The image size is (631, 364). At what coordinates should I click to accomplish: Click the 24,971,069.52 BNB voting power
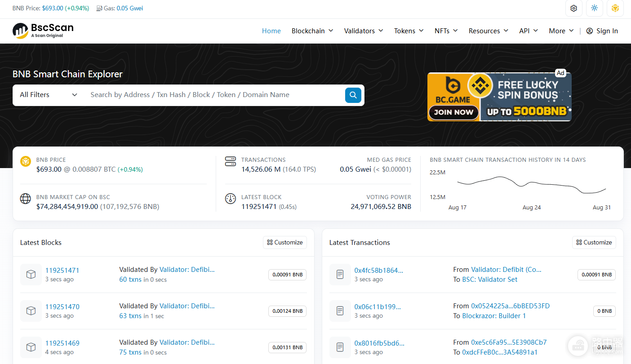(381, 207)
